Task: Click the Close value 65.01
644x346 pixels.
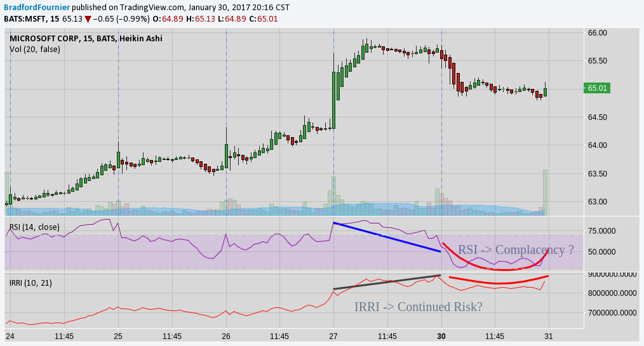Action: [268, 19]
